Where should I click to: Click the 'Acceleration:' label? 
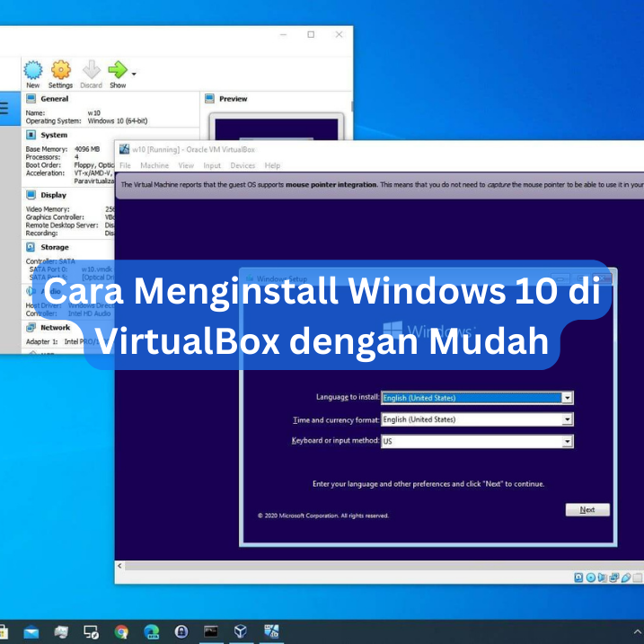(x=45, y=173)
